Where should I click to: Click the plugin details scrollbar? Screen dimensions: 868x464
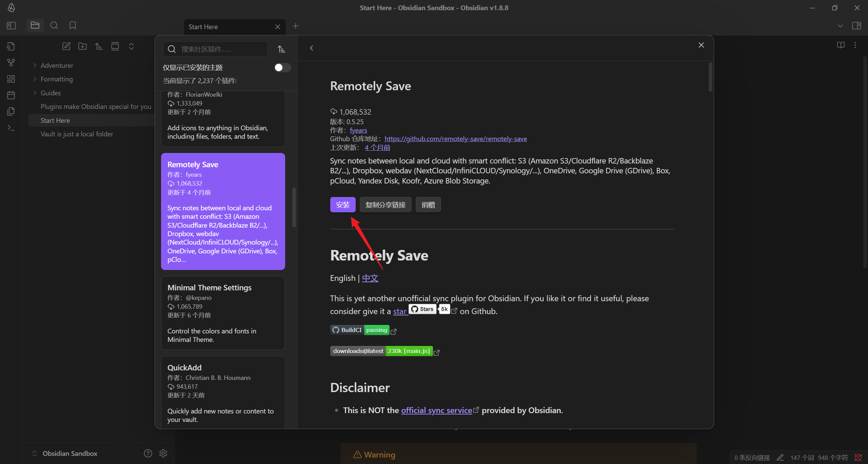click(710, 77)
